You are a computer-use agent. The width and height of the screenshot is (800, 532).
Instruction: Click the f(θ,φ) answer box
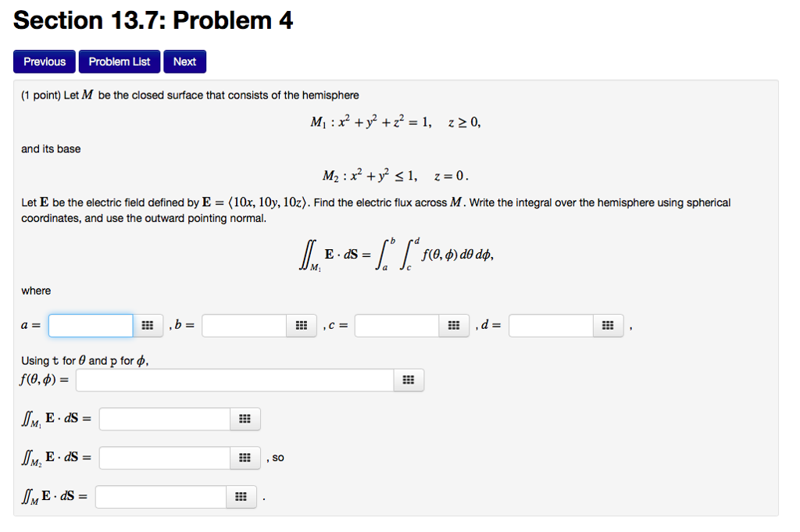click(x=234, y=380)
